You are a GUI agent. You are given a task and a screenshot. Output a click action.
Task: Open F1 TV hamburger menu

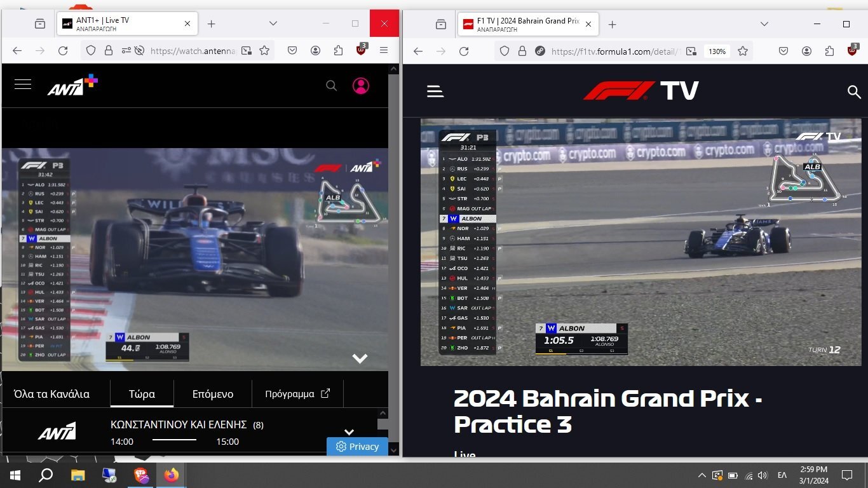tap(435, 91)
